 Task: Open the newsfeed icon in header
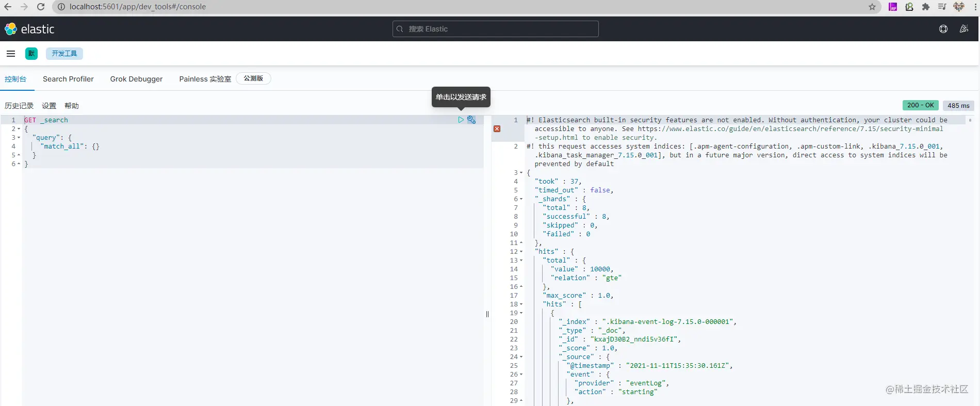point(964,29)
